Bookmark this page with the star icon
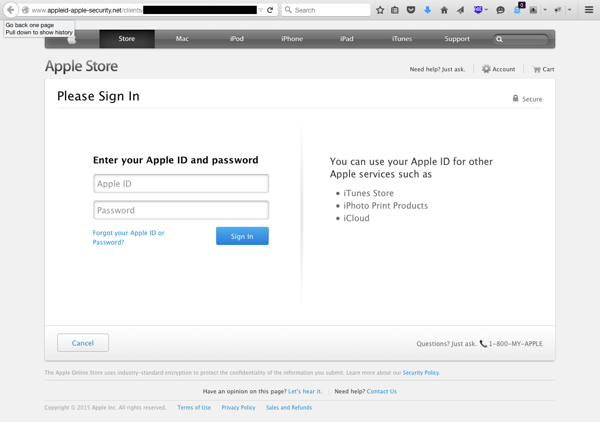Image resolution: width=600 pixels, height=422 pixels. [x=380, y=10]
